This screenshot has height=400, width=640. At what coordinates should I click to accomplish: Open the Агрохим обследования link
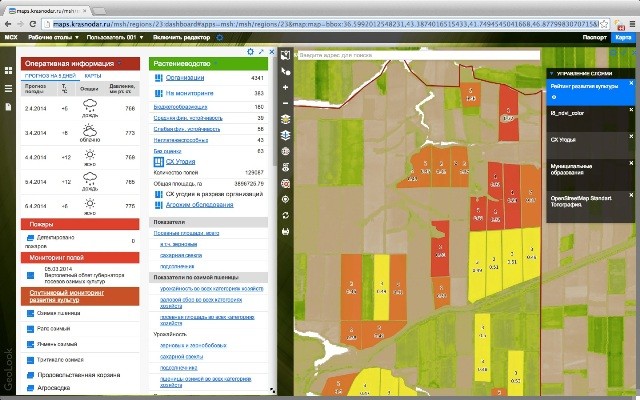pos(200,205)
